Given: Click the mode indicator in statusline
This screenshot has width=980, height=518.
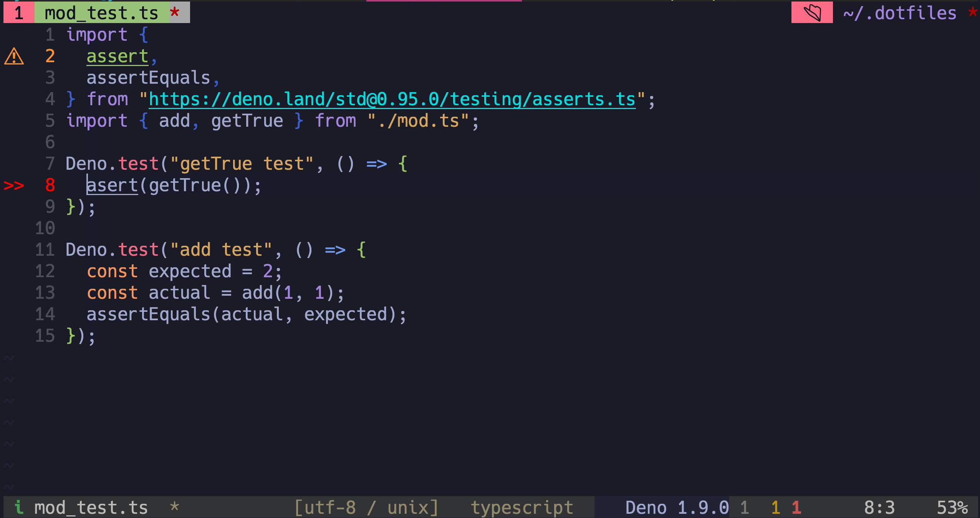Looking at the screenshot, I should (18, 507).
